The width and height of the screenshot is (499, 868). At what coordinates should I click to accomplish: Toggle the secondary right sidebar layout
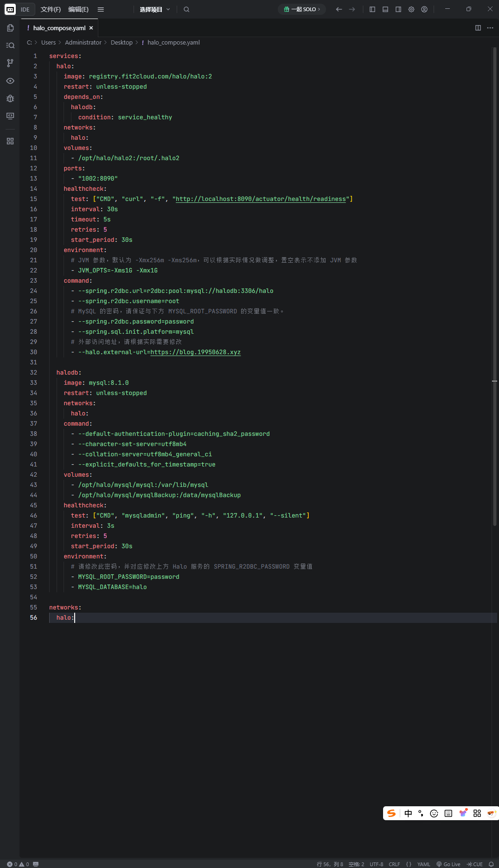pyautogui.click(x=398, y=9)
